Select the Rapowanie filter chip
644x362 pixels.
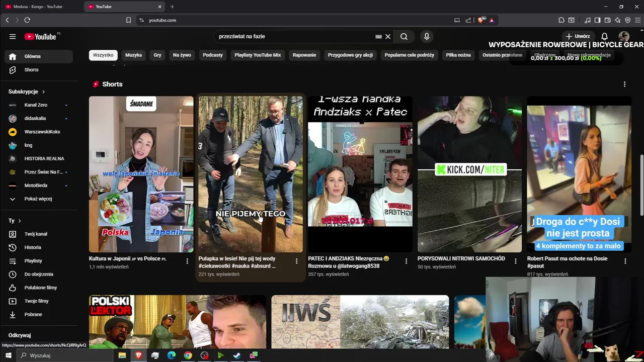(x=304, y=55)
